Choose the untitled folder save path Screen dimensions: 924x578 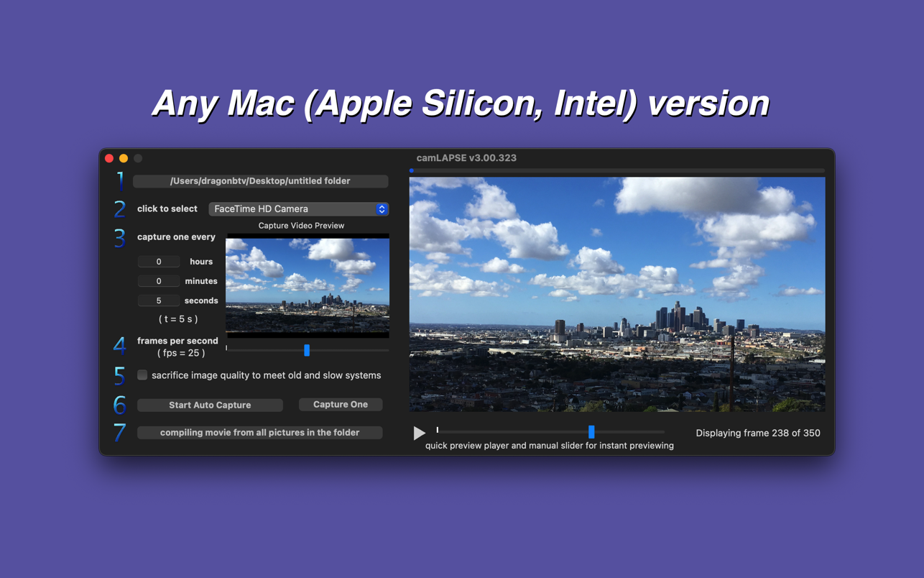pyautogui.click(x=260, y=181)
